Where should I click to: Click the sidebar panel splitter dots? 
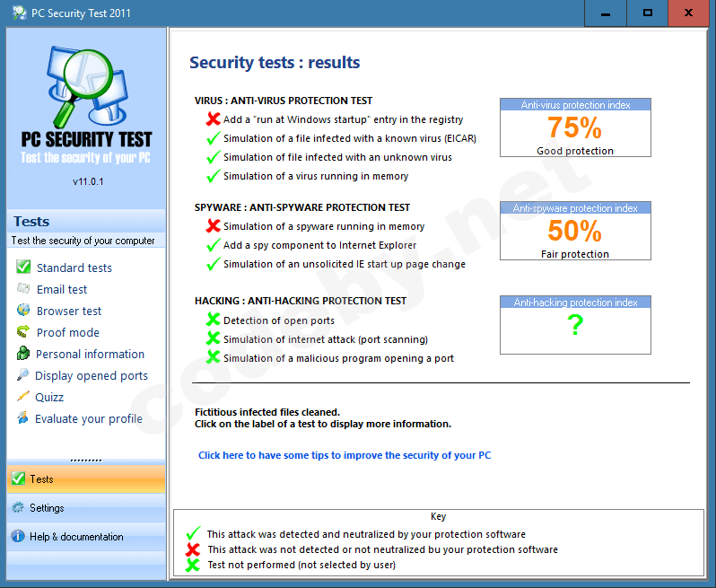coord(86,460)
